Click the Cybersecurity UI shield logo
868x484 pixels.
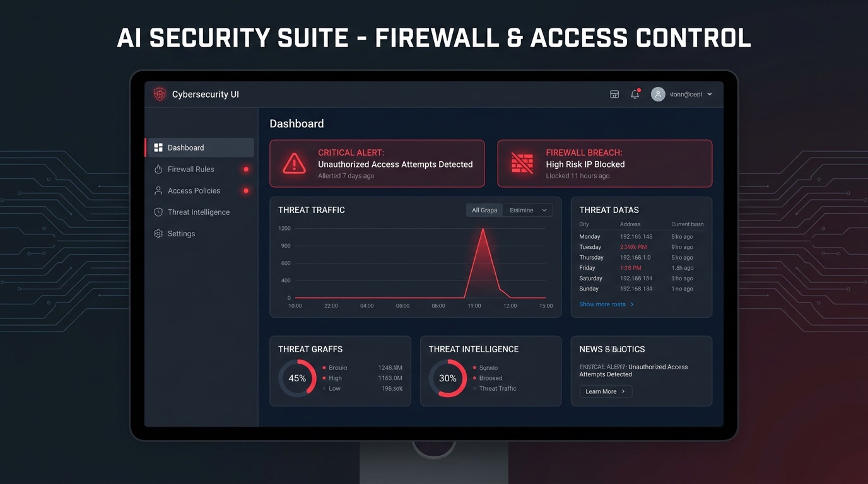[160, 95]
